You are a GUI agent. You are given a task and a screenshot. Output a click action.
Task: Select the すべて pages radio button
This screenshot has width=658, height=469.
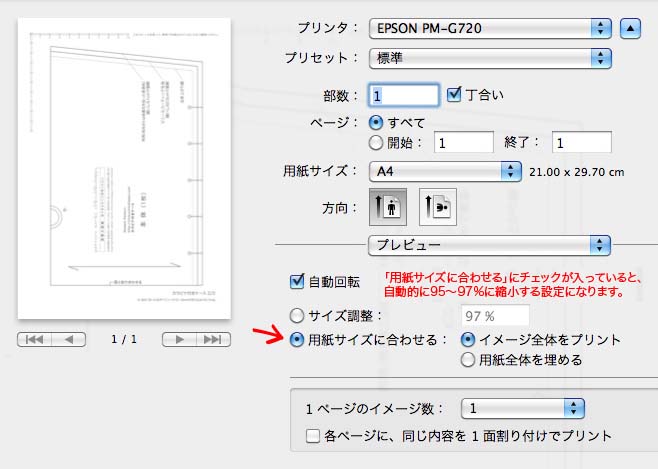(x=376, y=122)
